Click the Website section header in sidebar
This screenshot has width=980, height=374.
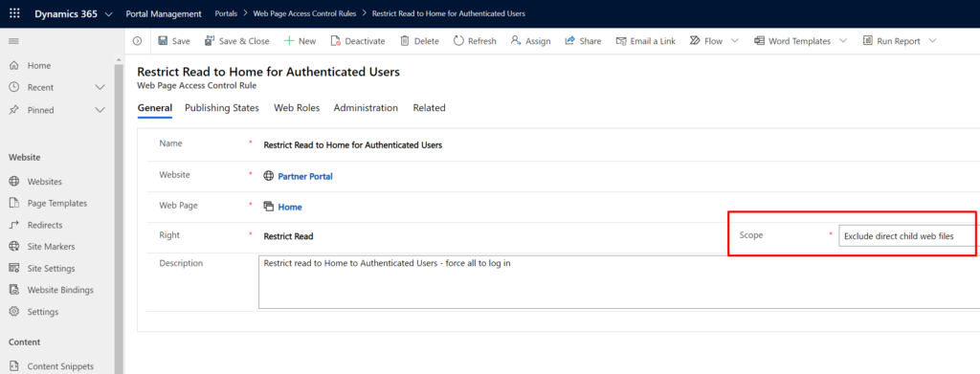tap(24, 157)
